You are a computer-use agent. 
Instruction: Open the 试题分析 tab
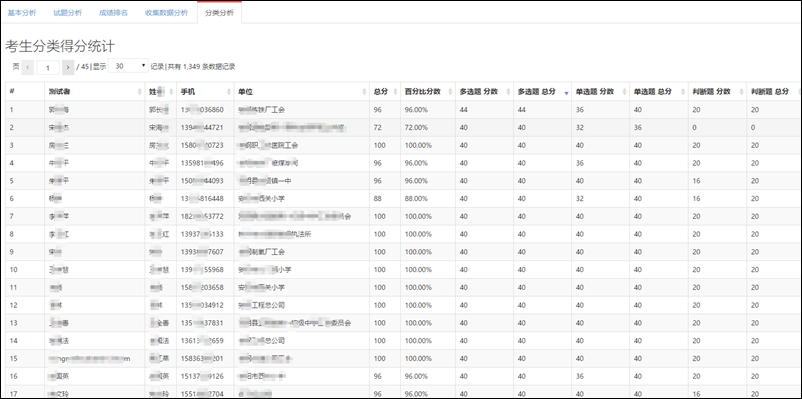click(x=68, y=13)
